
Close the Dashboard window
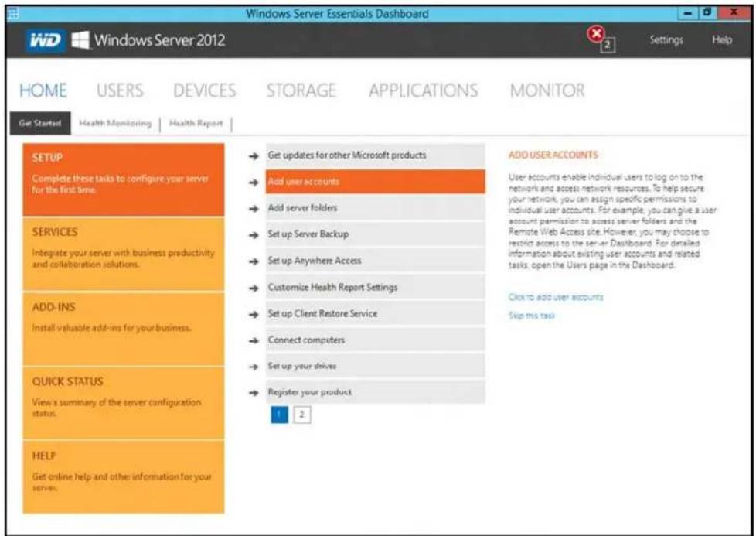(734, 13)
